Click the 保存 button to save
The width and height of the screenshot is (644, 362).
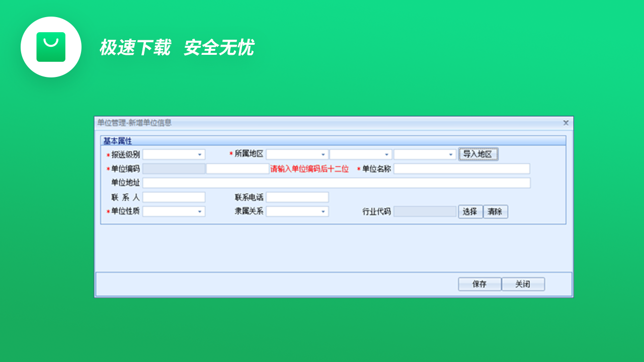[x=479, y=284]
